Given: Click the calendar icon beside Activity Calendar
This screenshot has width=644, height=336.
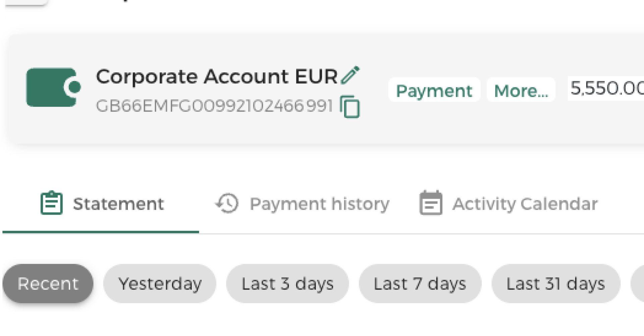Looking at the screenshot, I should tap(430, 203).
